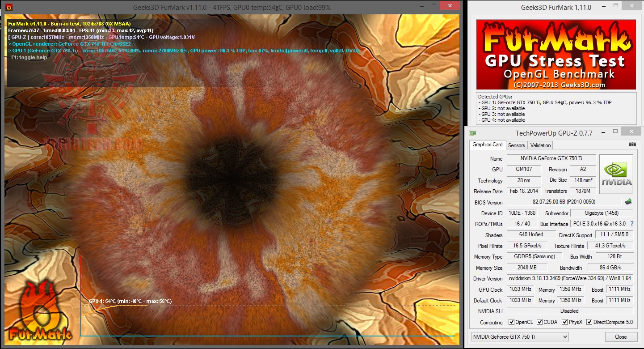Click the 'F1: toggle help' overlay text
The width and height of the screenshot is (644, 349).
tap(28, 57)
